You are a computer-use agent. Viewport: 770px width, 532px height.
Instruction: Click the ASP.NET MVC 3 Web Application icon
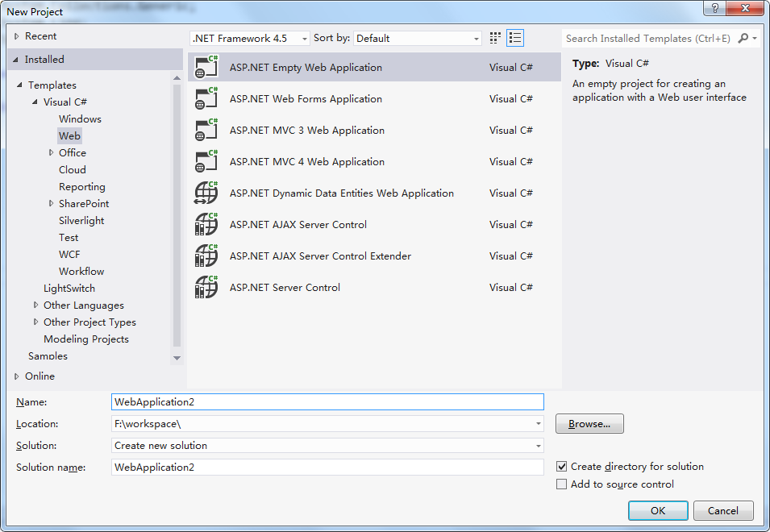coord(206,130)
